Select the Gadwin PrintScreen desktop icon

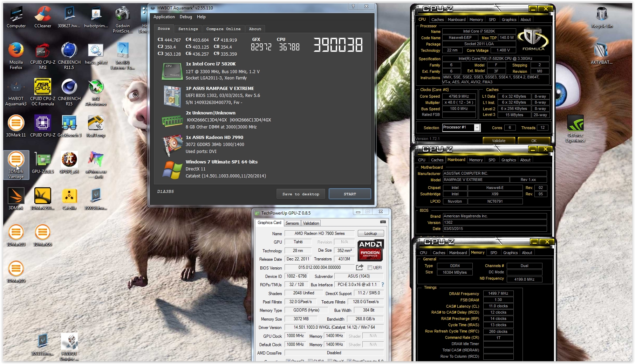coord(123,20)
